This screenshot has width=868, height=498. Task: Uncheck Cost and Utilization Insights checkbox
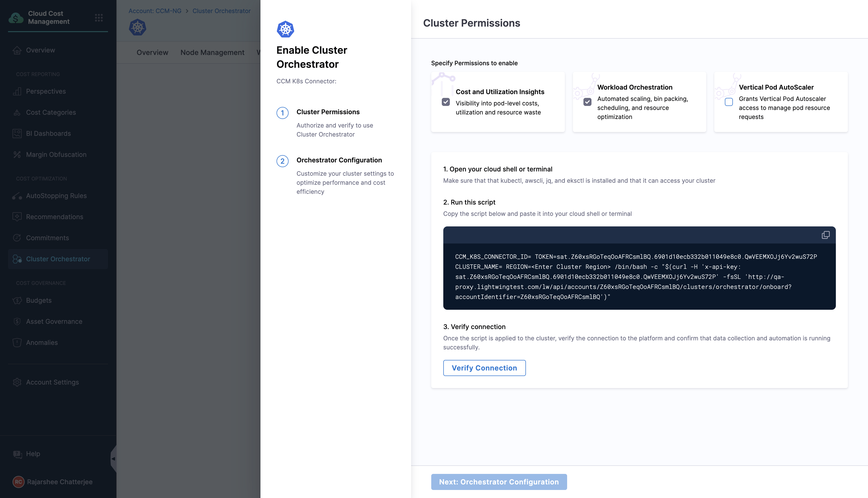click(x=446, y=102)
